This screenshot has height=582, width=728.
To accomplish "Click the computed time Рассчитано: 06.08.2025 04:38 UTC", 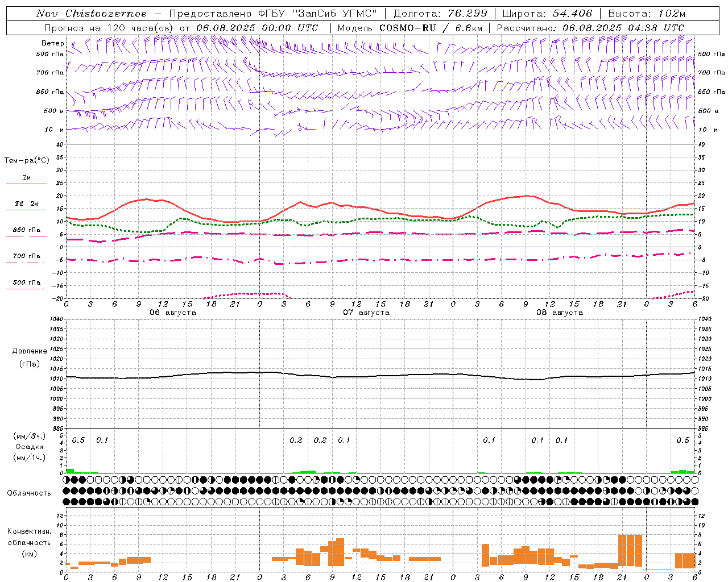I will pos(590,28).
